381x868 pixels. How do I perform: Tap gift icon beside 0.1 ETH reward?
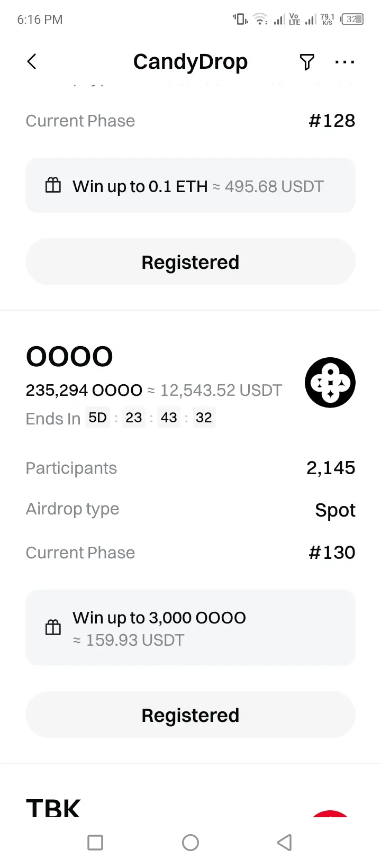[x=53, y=185]
